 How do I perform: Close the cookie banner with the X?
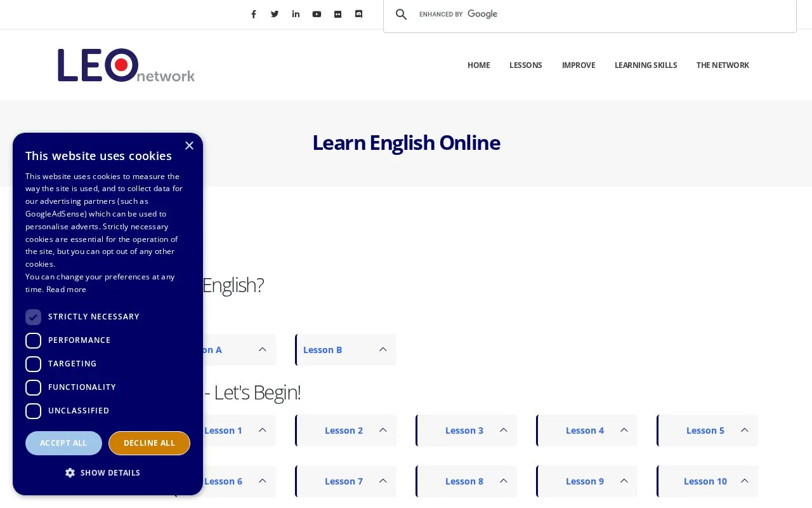(189, 145)
